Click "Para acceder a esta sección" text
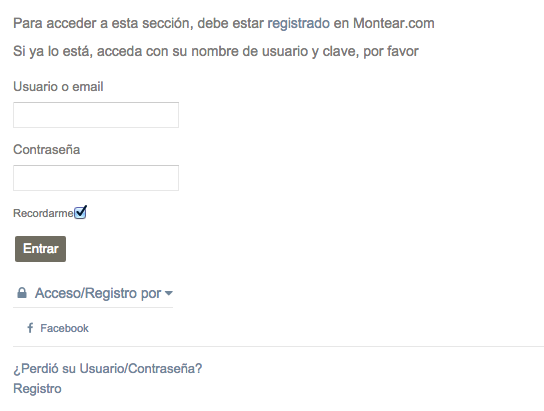Viewport: 544px width, 411px height. coord(103,23)
